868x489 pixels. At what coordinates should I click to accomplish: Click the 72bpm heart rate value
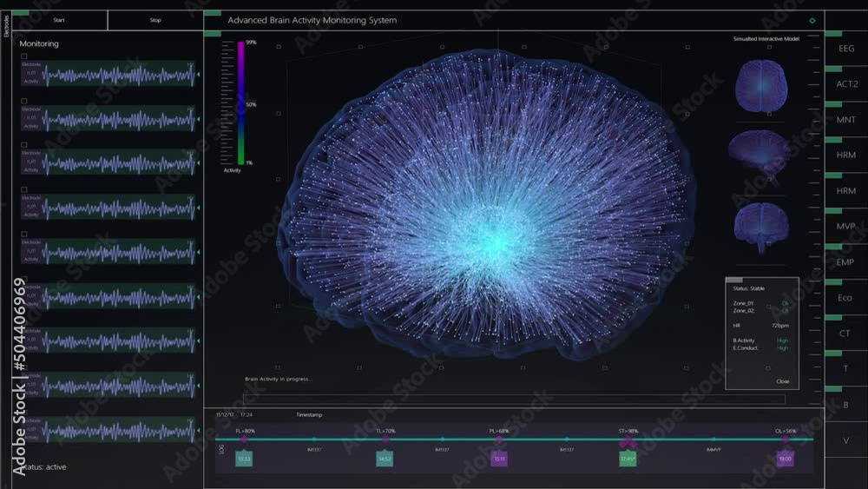pyautogui.click(x=780, y=326)
